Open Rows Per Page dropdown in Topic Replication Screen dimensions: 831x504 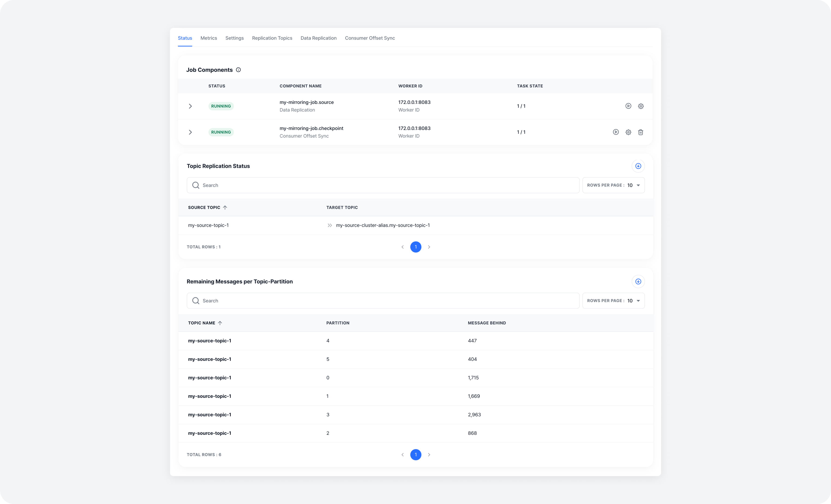(613, 185)
